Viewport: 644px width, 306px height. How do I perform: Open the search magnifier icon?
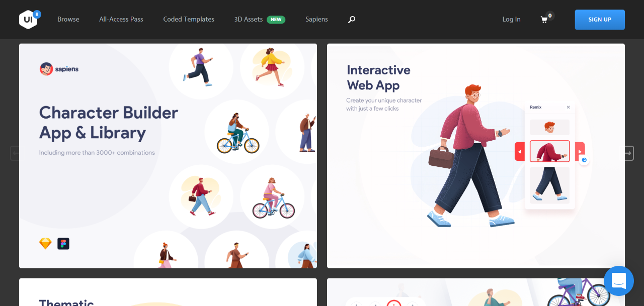click(352, 20)
